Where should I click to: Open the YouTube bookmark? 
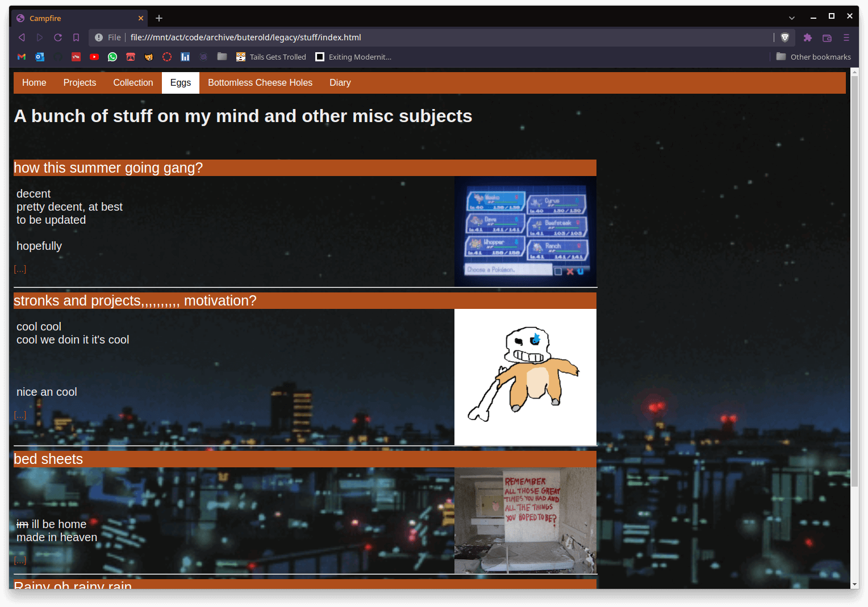[94, 57]
